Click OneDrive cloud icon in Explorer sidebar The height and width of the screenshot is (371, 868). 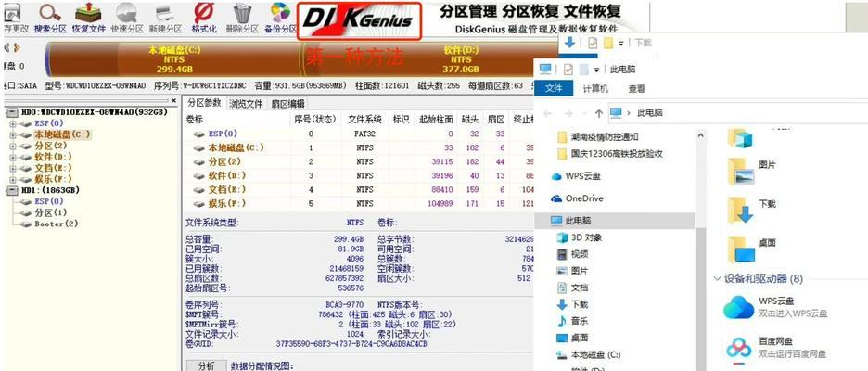pos(556,198)
